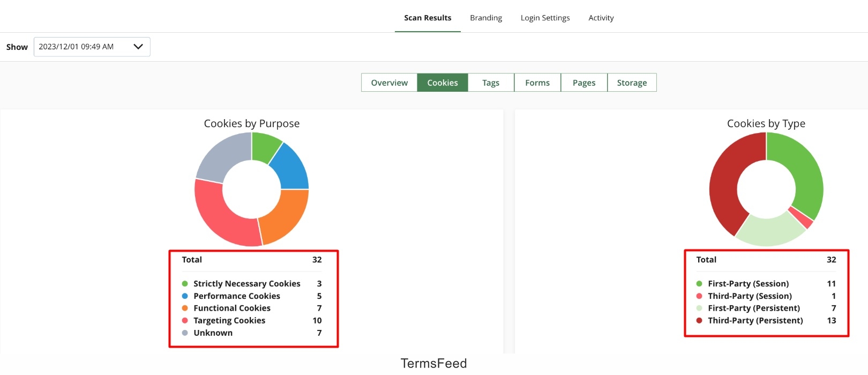
Task: Click the Targeting Cookies count of 10
Action: click(x=317, y=321)
